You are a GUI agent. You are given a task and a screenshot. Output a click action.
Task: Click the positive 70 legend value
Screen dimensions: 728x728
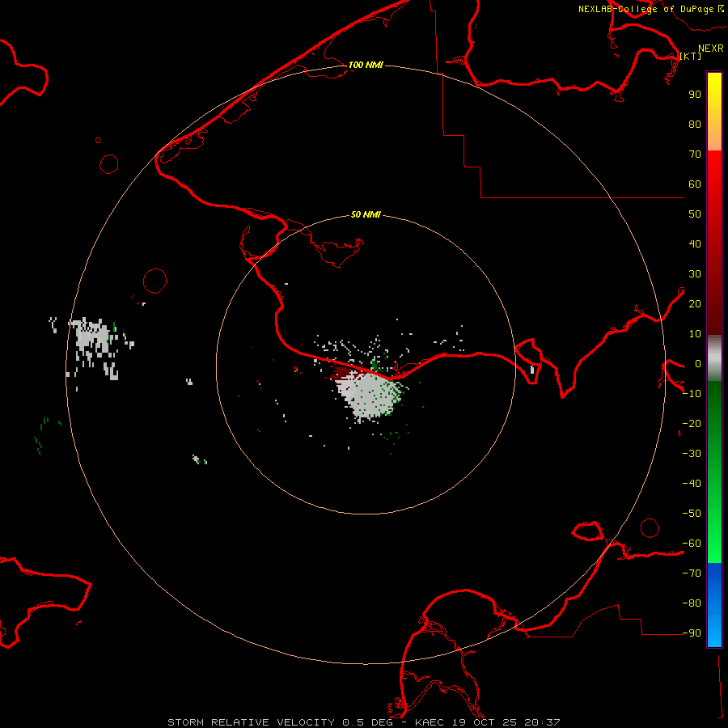coord(695,154)
